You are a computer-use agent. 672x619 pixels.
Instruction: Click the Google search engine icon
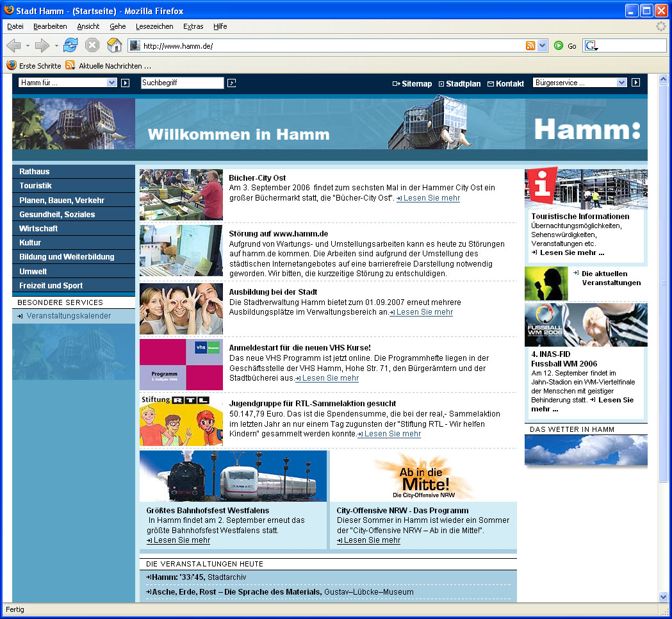click(590, 45)
